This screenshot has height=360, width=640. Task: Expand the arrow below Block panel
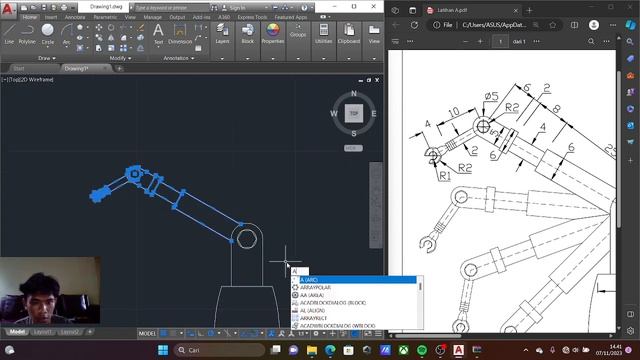[247, 58]
